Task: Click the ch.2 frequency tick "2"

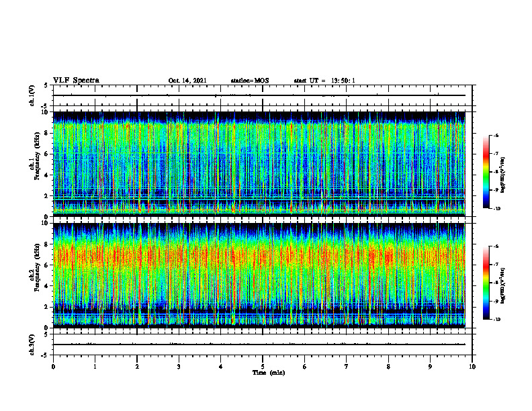Action: pos(47,307)
